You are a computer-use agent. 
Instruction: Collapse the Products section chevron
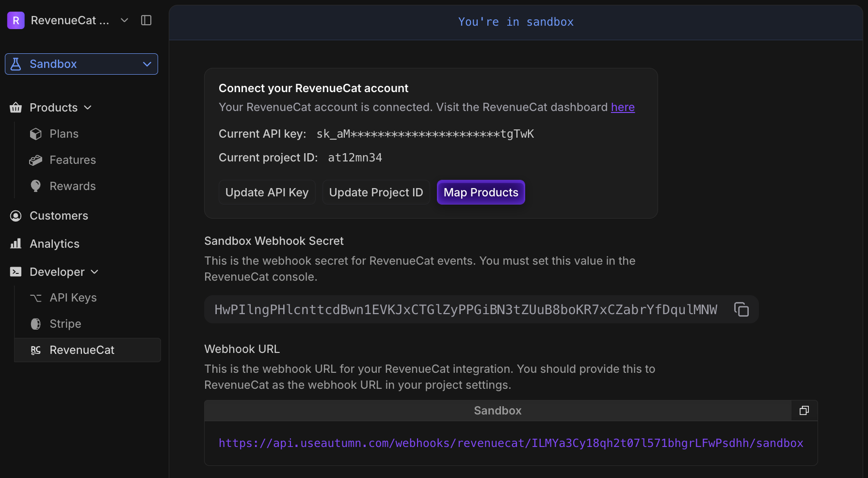coord(88,108)
